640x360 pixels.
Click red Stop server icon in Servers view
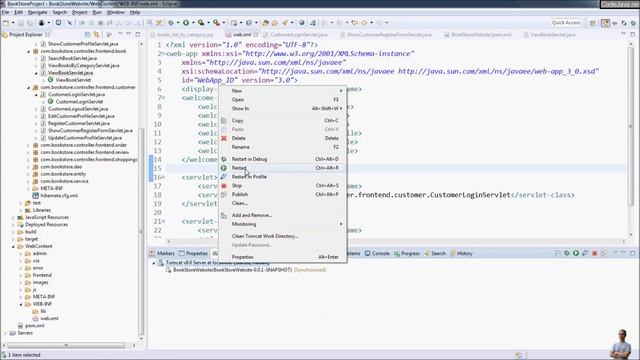tap(595, 253)
